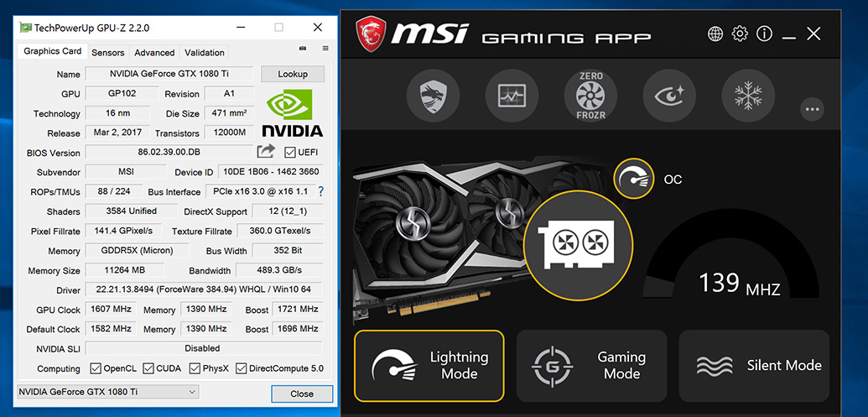Toggle the PhysX checkbox

click(x=195, y=368)
